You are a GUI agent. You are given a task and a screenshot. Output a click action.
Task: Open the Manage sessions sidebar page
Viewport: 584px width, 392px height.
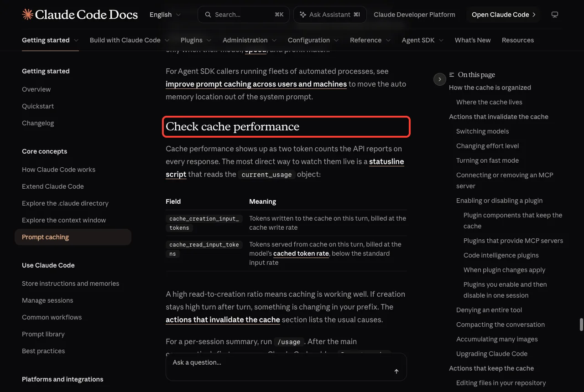click(x=47, y=300)
